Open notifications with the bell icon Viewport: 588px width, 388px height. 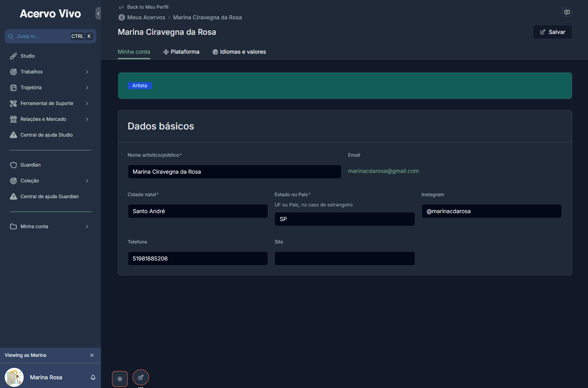pos(93,377)
